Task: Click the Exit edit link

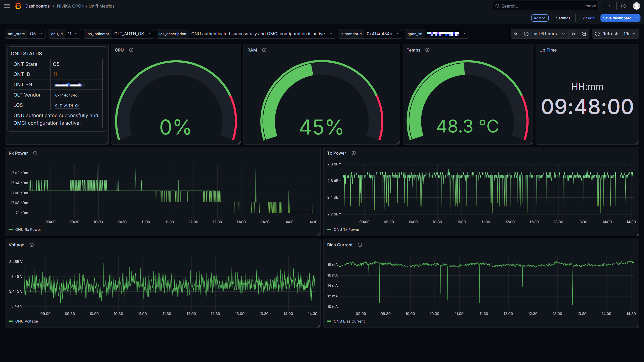Action: [587, 18]
